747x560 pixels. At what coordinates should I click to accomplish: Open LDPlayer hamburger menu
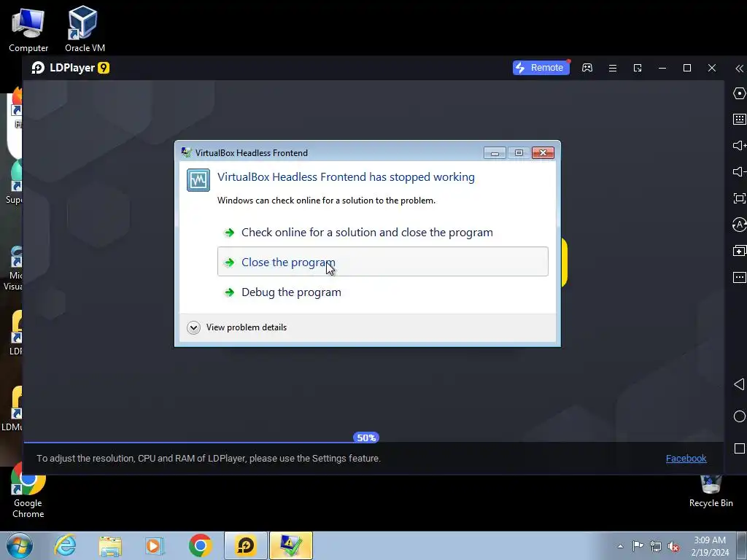(613, 68)
